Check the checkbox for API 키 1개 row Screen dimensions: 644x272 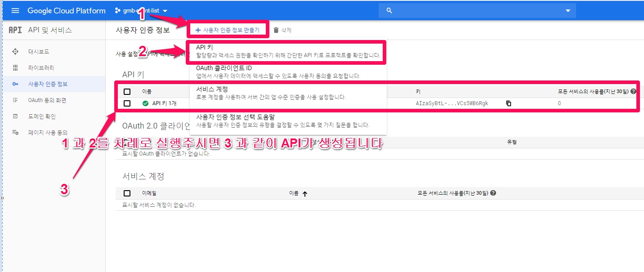[127, 103]
